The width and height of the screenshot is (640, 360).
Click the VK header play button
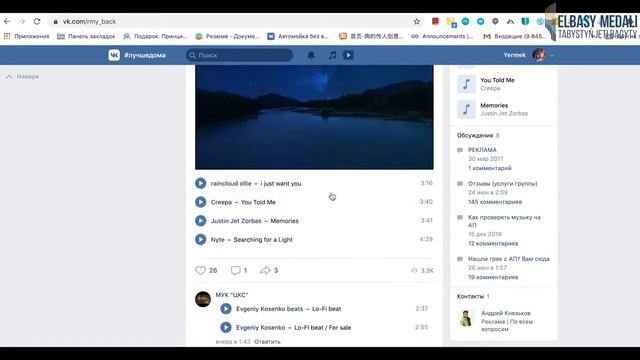pyautogui.click(x=348, y=55)
